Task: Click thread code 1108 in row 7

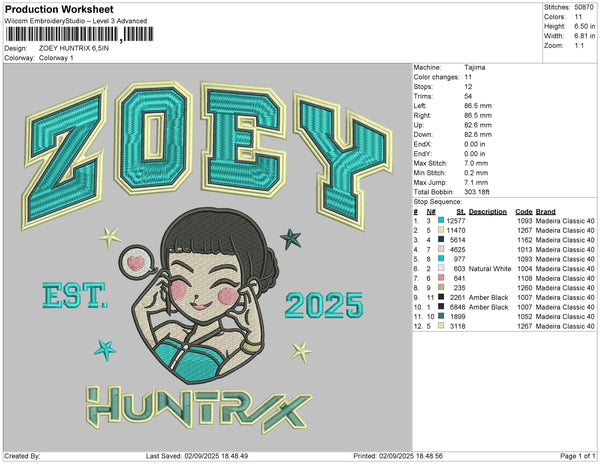Action: tap(525, 278)
